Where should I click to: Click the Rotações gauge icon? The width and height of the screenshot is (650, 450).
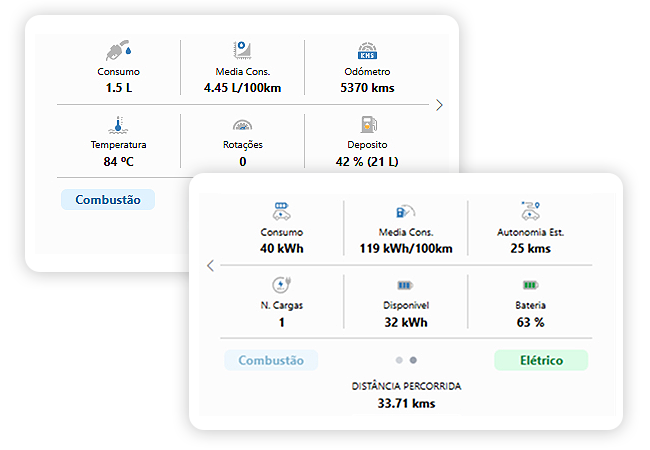[242, 126]
